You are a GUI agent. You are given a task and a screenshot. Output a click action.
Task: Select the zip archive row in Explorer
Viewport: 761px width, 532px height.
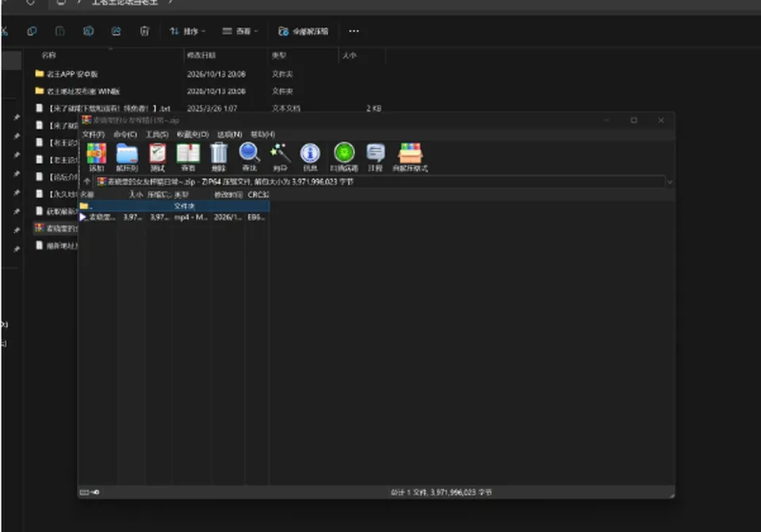[x=55, y=228]
